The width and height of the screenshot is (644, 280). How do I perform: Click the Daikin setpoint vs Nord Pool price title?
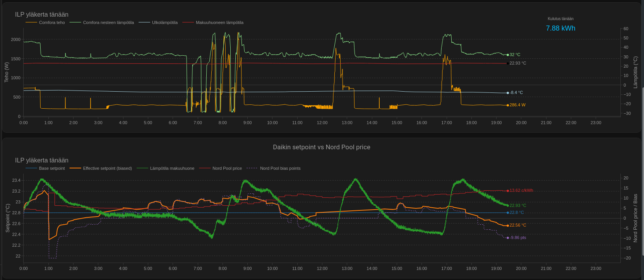click(321, 147)
